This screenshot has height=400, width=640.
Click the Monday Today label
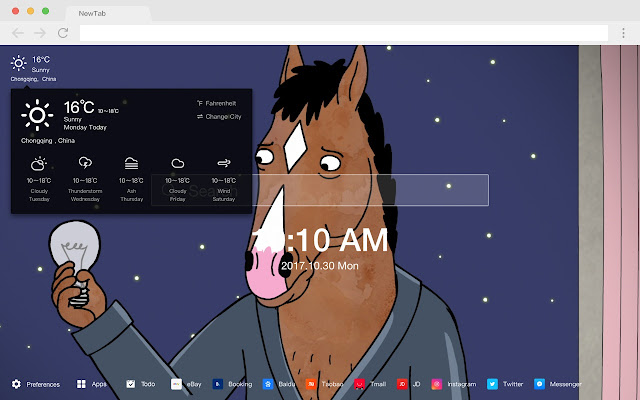click(85, 127)
